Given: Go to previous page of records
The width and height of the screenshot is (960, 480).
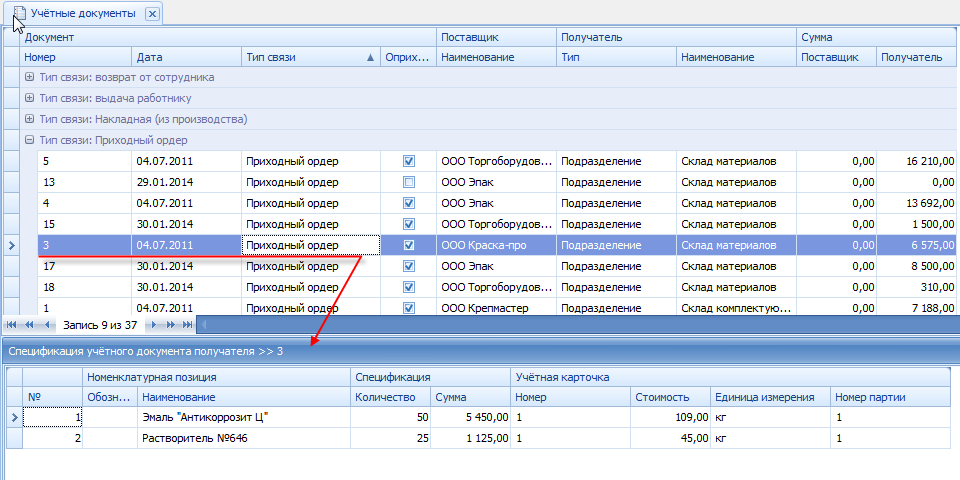Looking at the screenshot, I should (x=28, y=325).
